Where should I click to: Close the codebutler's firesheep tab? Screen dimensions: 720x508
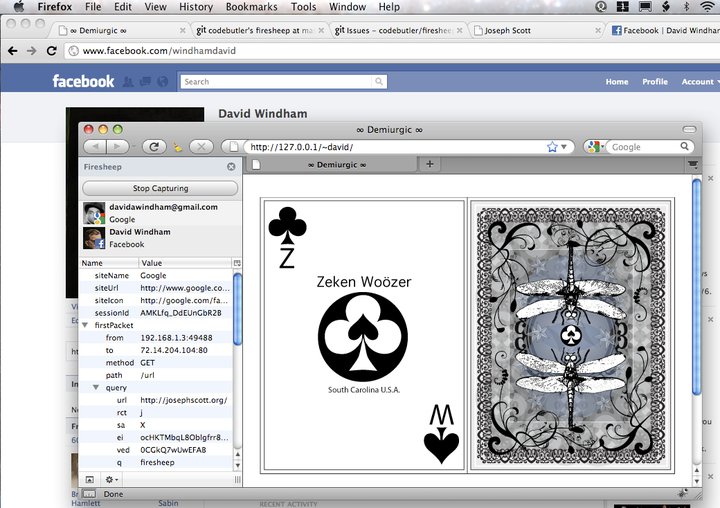pos(321,30)
